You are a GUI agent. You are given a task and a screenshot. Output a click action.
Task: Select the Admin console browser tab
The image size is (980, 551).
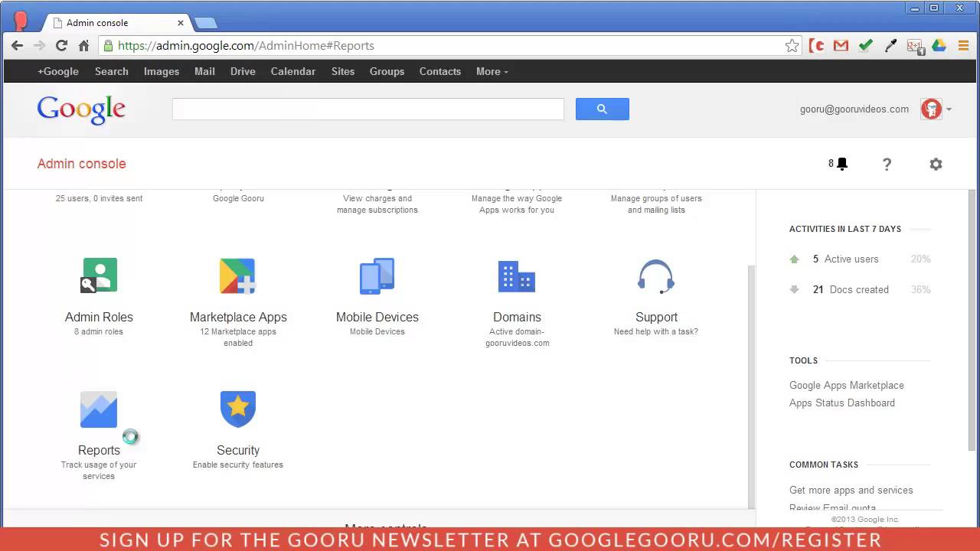click(x=115, y=22)
